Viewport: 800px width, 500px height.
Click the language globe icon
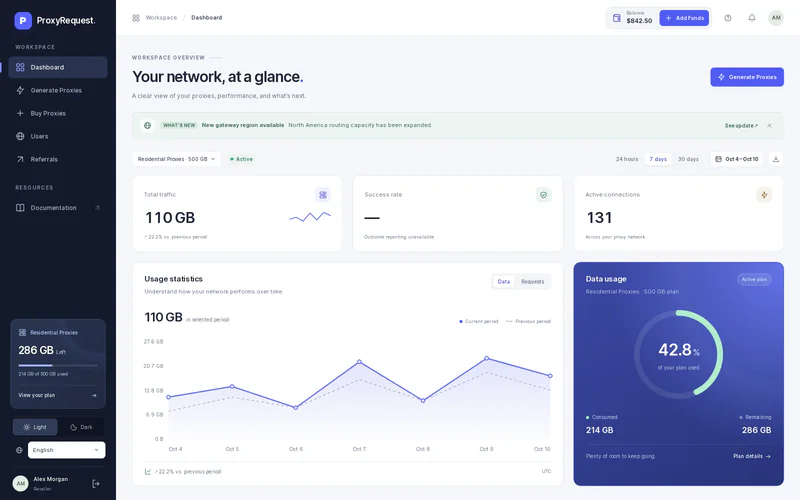click(19, 451)
